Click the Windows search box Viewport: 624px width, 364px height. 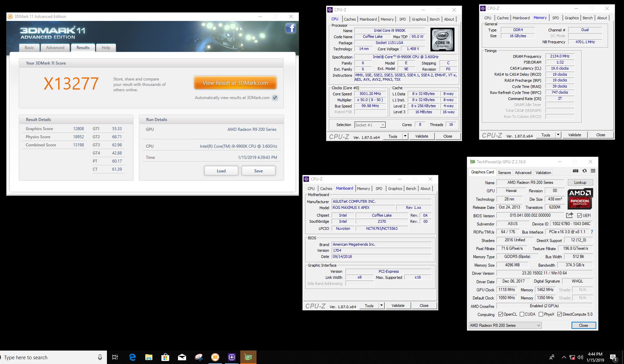point(53,357)
